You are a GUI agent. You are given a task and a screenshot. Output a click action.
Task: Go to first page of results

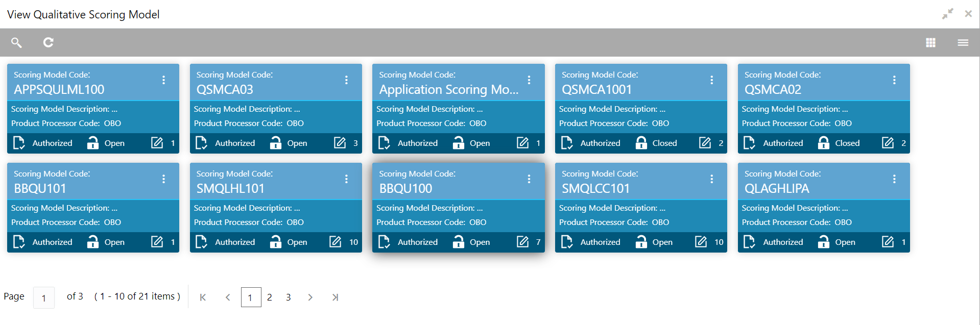(203, 297)
